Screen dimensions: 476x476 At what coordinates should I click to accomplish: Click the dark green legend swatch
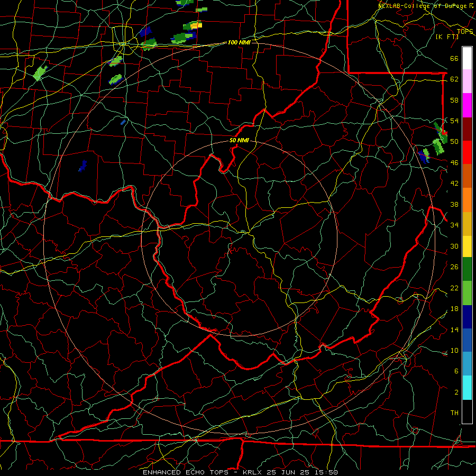[x=467, y=269]
